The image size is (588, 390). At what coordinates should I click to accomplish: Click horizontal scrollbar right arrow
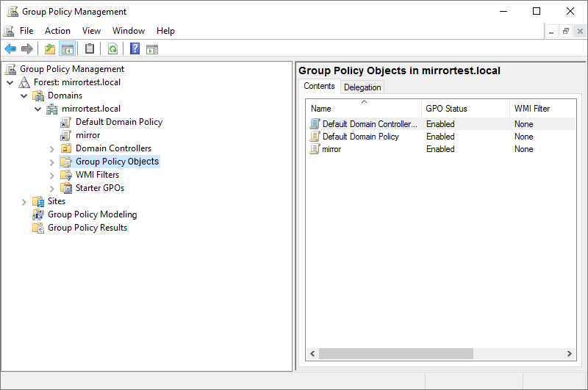[x=569, y=354]
